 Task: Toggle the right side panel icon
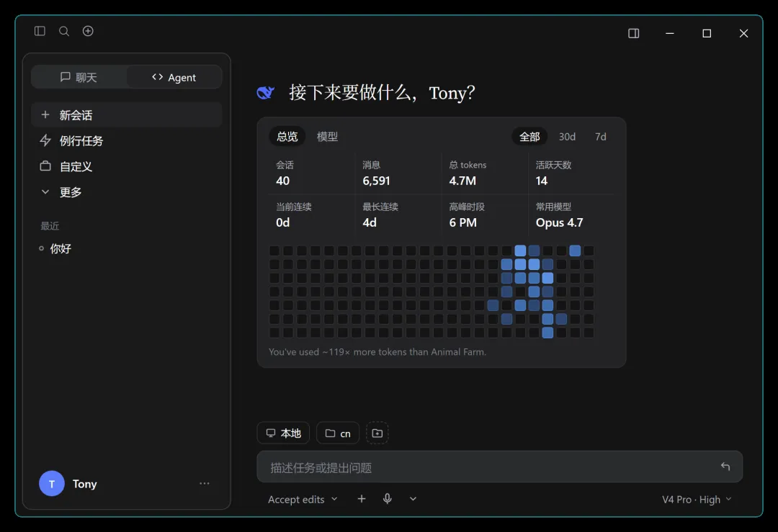(x=634, y=33)
